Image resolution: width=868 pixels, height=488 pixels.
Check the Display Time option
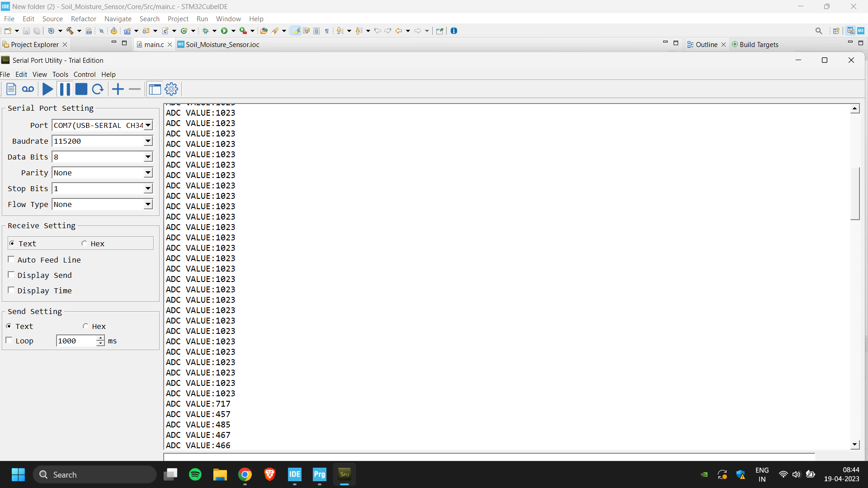(11, 290)
